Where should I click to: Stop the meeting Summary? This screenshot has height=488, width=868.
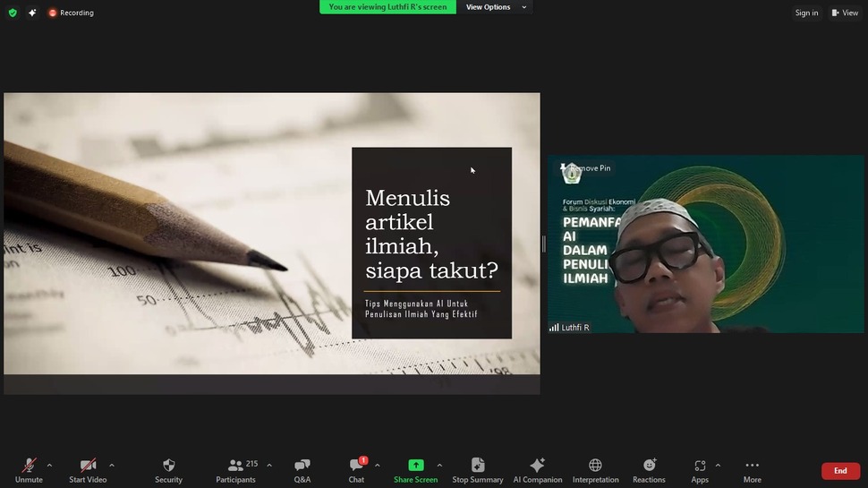tap(477, 466)
